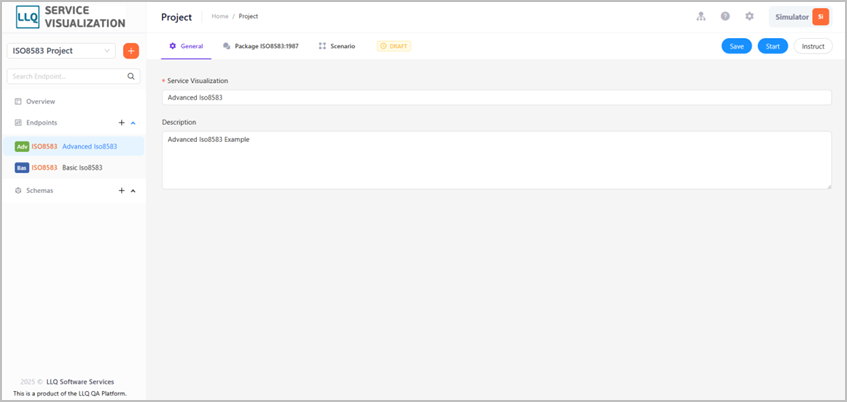Click the orange Si avatar
The height and width of the screenshot is (402, 847).
click(821, 17)
